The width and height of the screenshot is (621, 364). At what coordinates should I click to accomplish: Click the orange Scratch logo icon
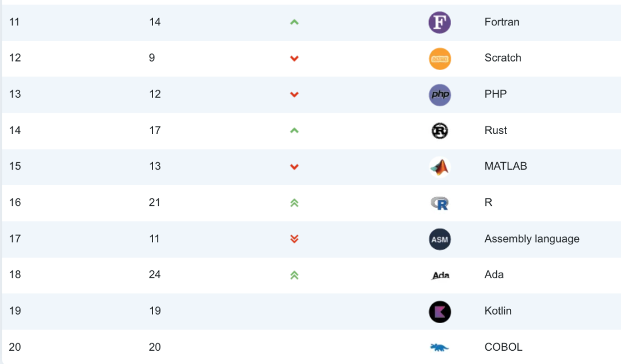pos(440,59)
